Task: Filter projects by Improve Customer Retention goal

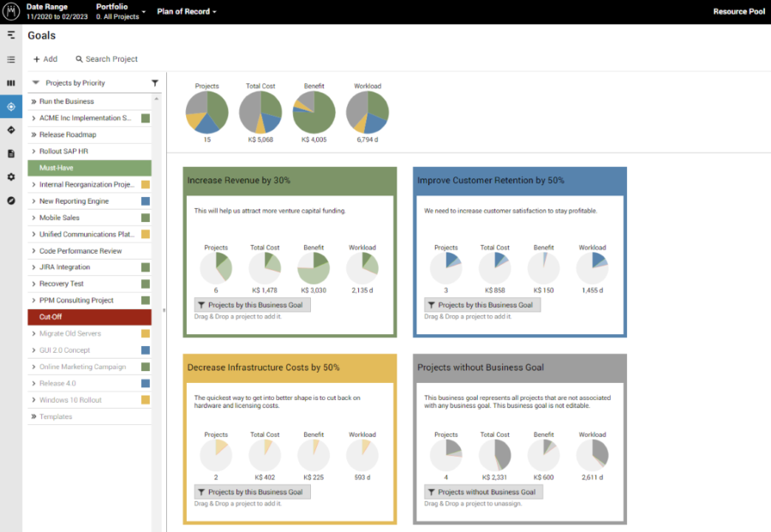Action: tap(482, 305)
